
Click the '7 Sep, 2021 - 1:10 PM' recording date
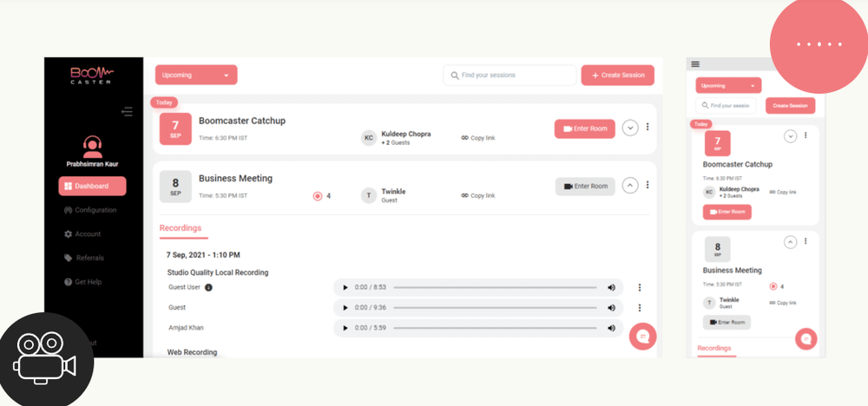pyautogui.click(x=203, y=255)
